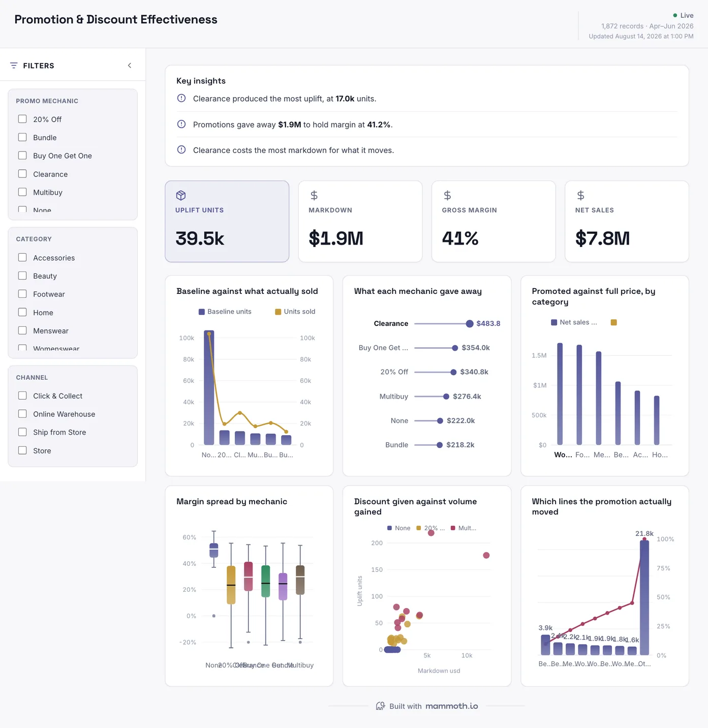Toggle the Multibuy checkbox
This screenshot has height=728, width=708.
click(22, 192)
